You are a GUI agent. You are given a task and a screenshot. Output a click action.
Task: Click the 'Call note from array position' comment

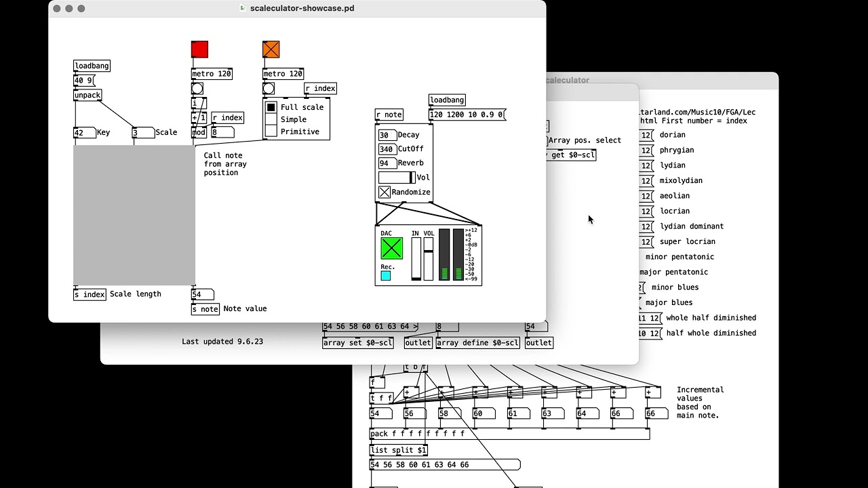coord(225,164)
